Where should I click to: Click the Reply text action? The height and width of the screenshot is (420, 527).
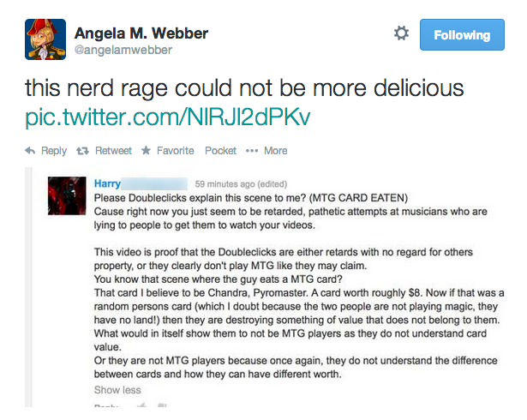[x=54, y=151]
